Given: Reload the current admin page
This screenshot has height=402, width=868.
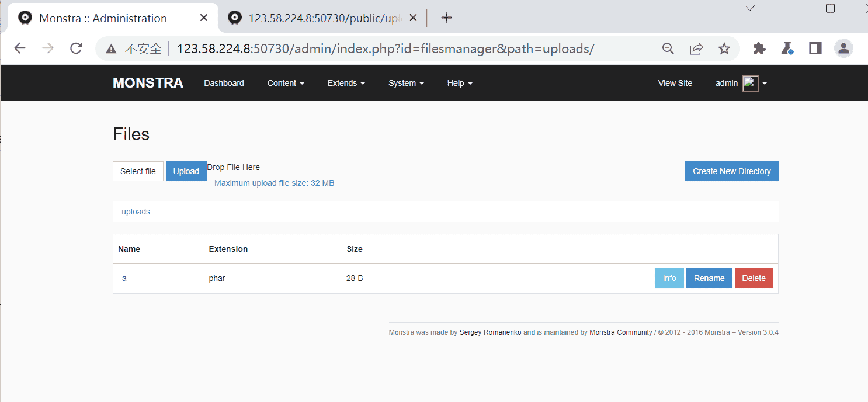Looking at the screenshot, I should (x=76, y=48).
